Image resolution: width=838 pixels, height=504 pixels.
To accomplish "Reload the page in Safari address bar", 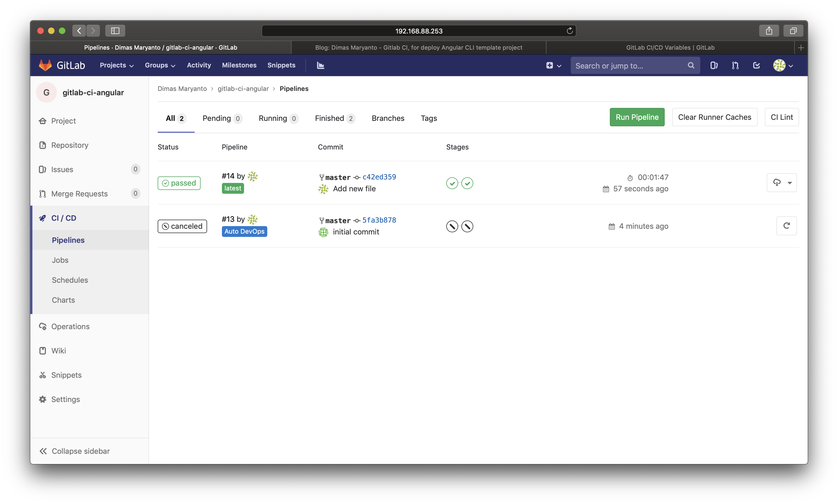I will click(570, 31).
